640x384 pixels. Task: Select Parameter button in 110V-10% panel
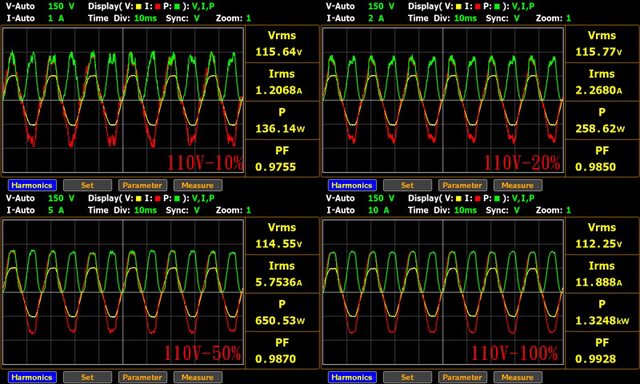click(x=142, y=185)
